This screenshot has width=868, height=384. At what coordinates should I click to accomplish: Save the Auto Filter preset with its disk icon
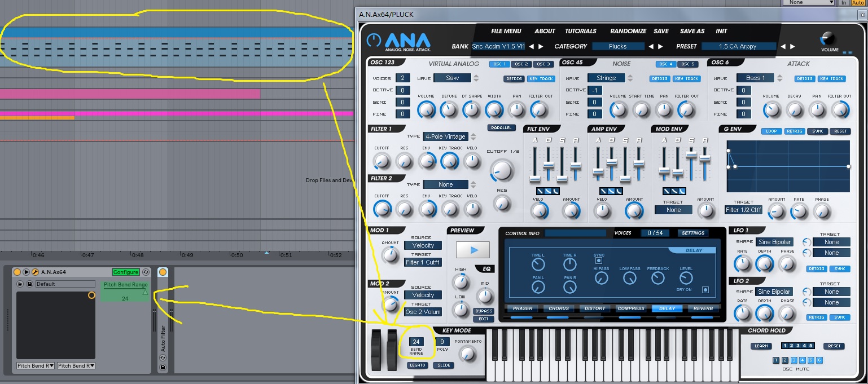pyautogui.click(x=163, y=368)
